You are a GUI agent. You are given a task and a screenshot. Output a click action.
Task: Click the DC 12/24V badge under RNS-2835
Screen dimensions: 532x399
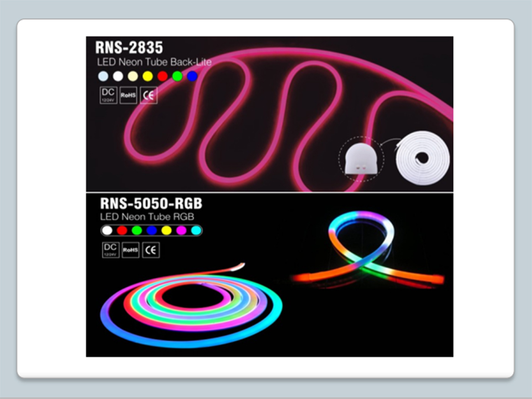108,95
